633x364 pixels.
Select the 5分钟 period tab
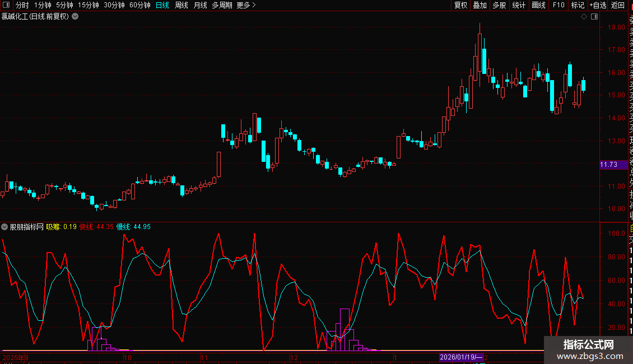click(64, 5)
